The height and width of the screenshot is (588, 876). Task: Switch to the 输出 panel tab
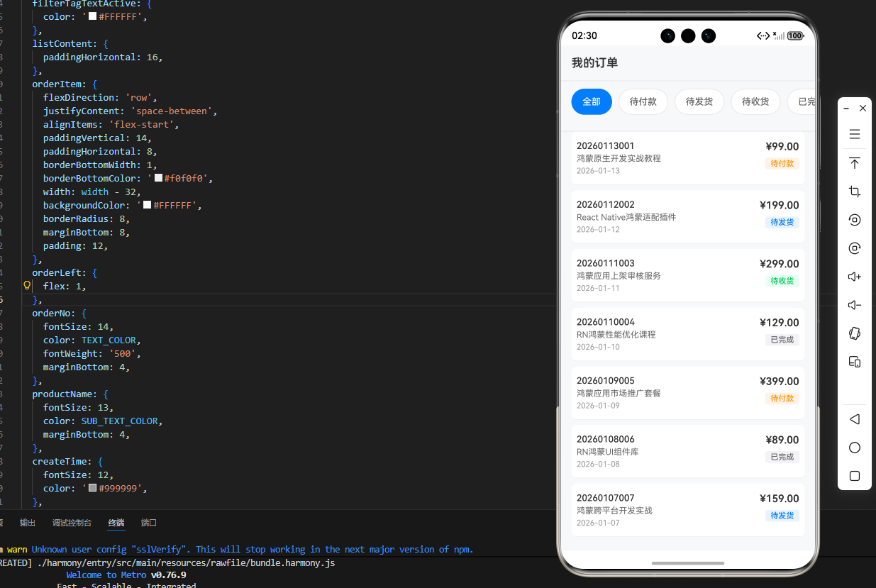pos(28,523)
